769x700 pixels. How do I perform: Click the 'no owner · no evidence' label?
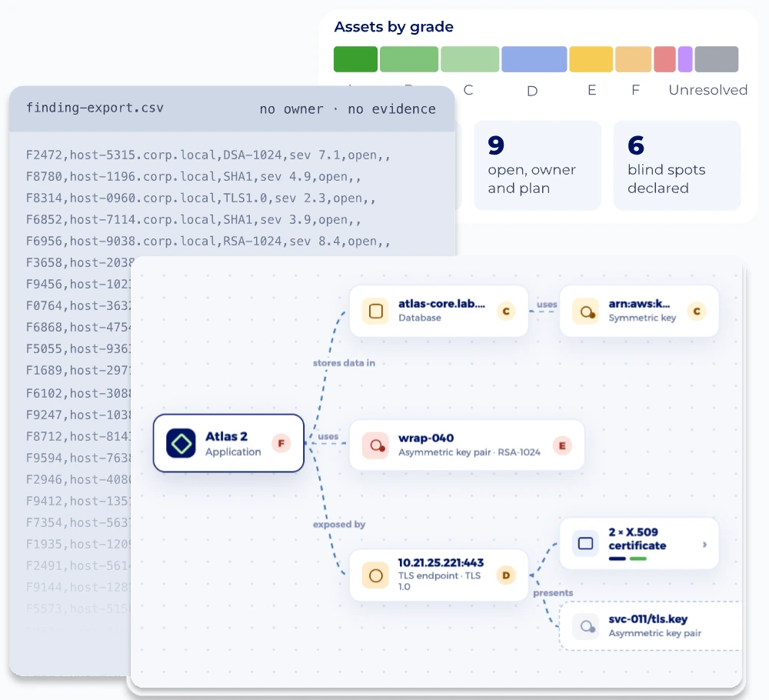348,109
